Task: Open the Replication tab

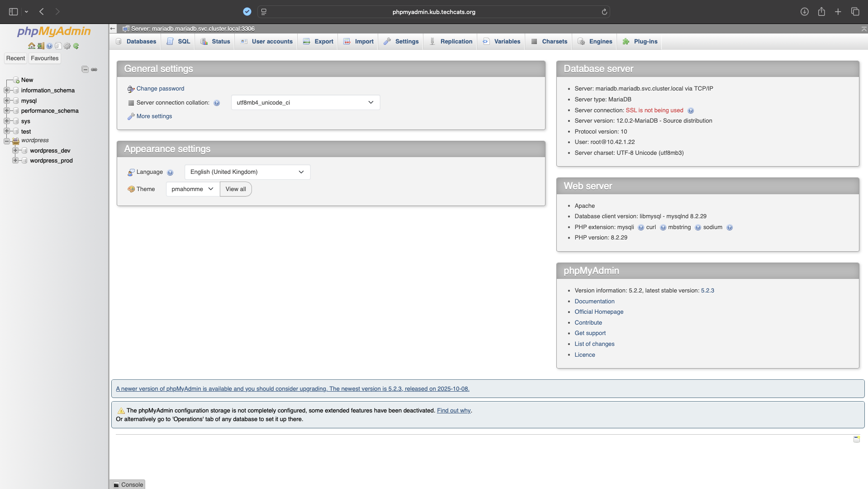Action: pos(456,41)
